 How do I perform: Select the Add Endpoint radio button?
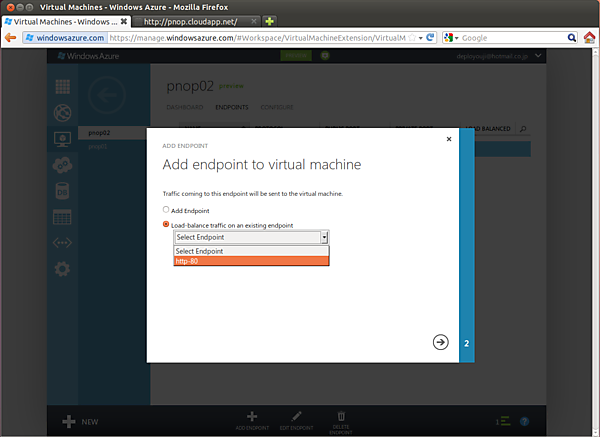(166, 209)
